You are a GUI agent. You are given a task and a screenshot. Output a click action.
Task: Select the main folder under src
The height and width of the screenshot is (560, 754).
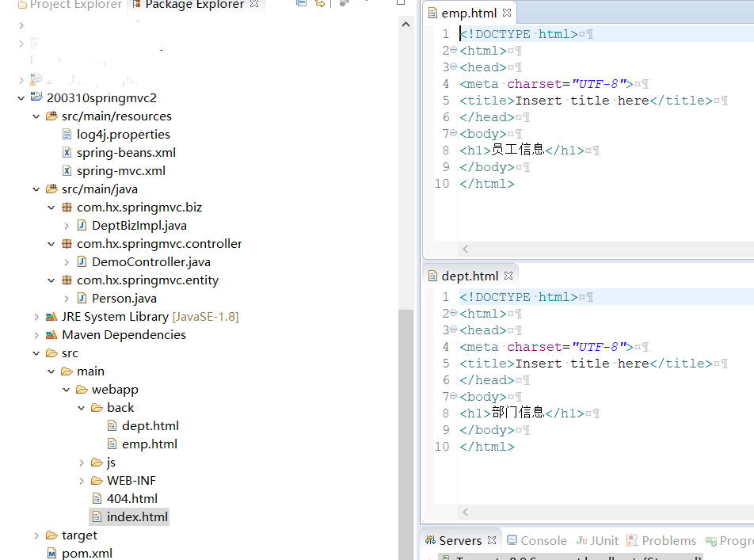pyautogui.click(x=90, y=371)
